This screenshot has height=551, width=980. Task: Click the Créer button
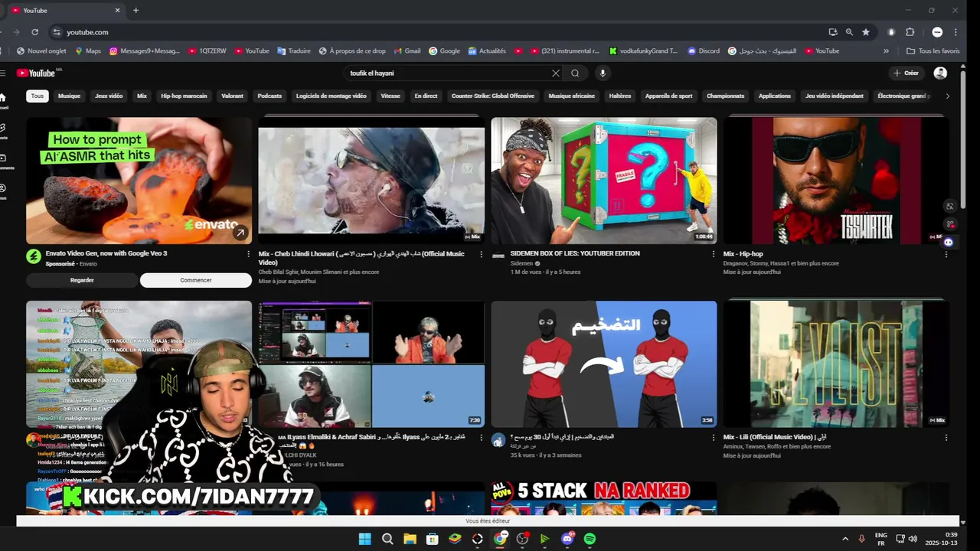coord(906,73)
